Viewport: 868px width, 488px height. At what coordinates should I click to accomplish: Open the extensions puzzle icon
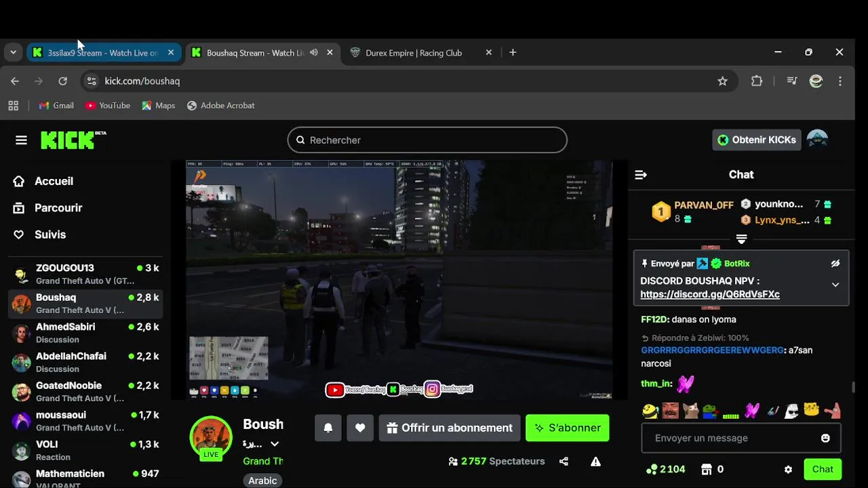[757, 81]
